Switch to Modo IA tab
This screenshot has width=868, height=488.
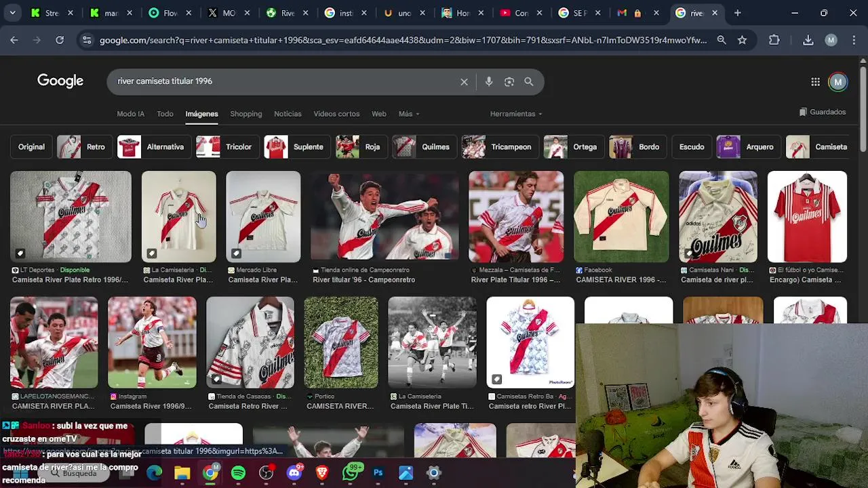tap(130, 114)
